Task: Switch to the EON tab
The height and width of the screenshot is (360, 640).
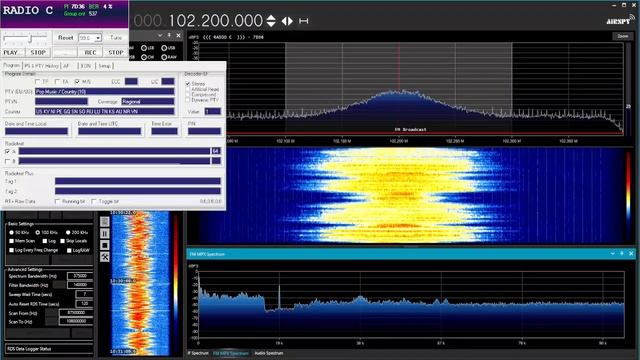Action: pos(85,66)
